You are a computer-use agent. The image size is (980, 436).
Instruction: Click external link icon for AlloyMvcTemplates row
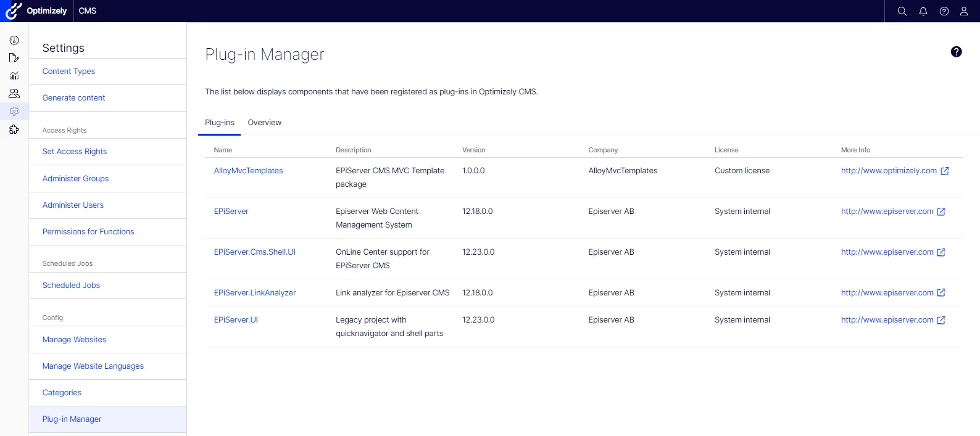coord(945,171)
